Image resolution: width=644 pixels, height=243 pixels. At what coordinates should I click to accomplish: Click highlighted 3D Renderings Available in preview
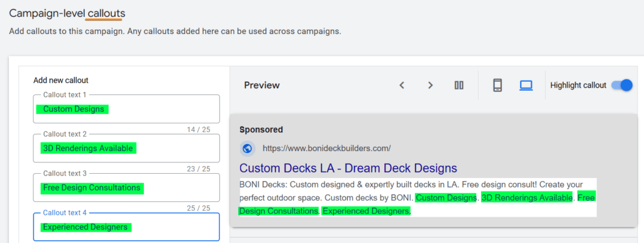527,198
